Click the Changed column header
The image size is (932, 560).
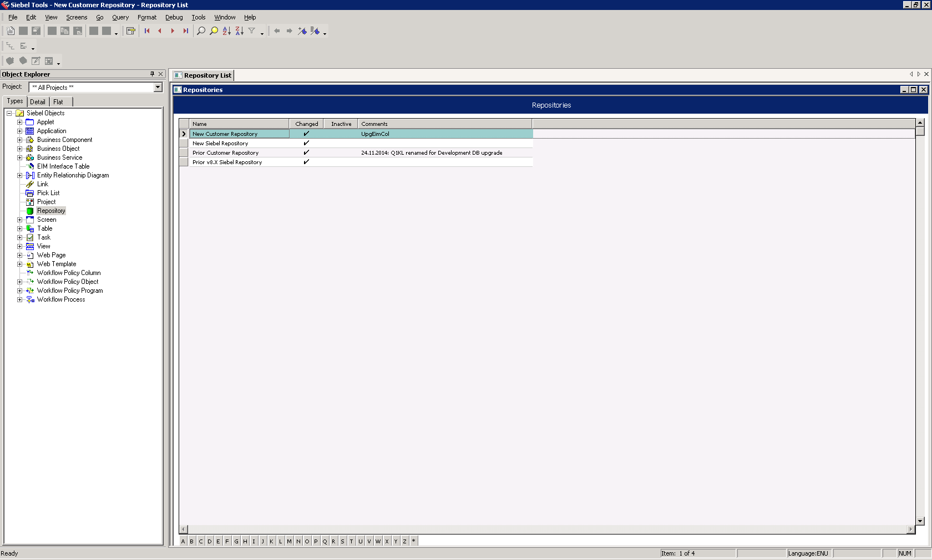307,124
